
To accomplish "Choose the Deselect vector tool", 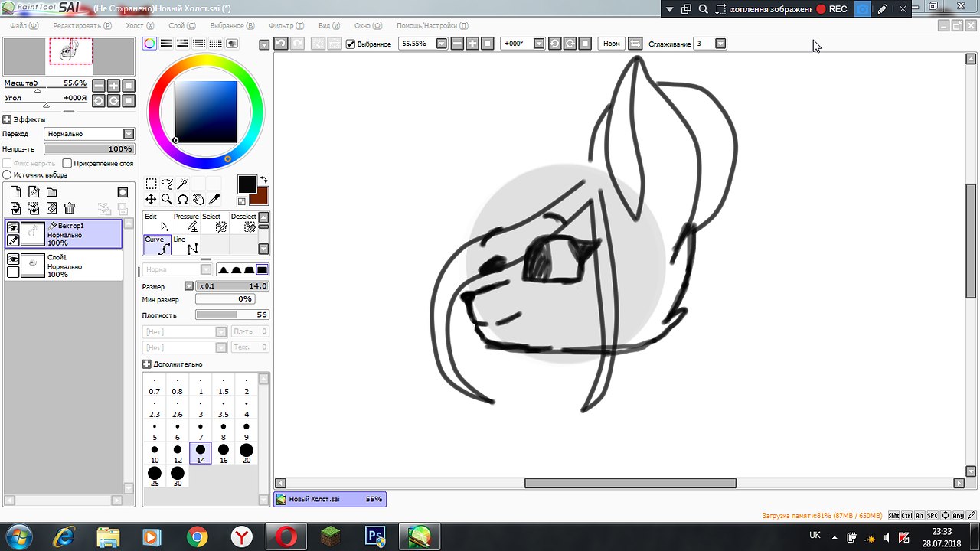I will (243, 222).
